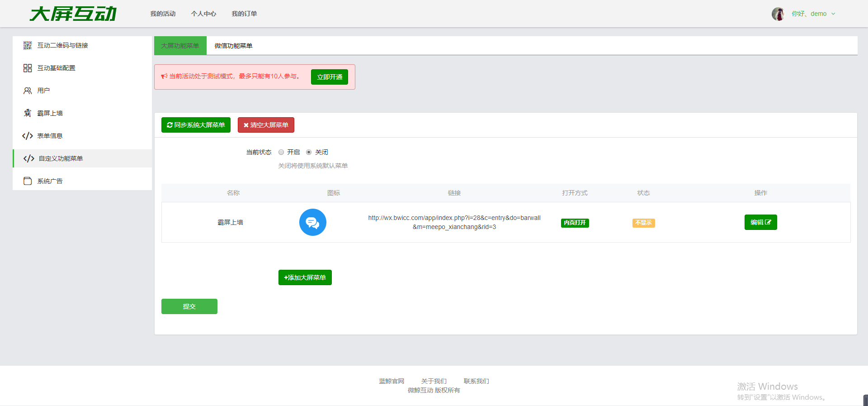Click 编辑 button for 霸屏上墙 row
Screen dimensions: 868x406
760,222
